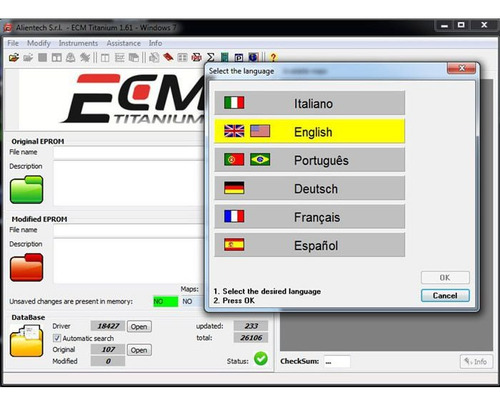
Task: Open the Instruments menu
Action: pos(78,43)
